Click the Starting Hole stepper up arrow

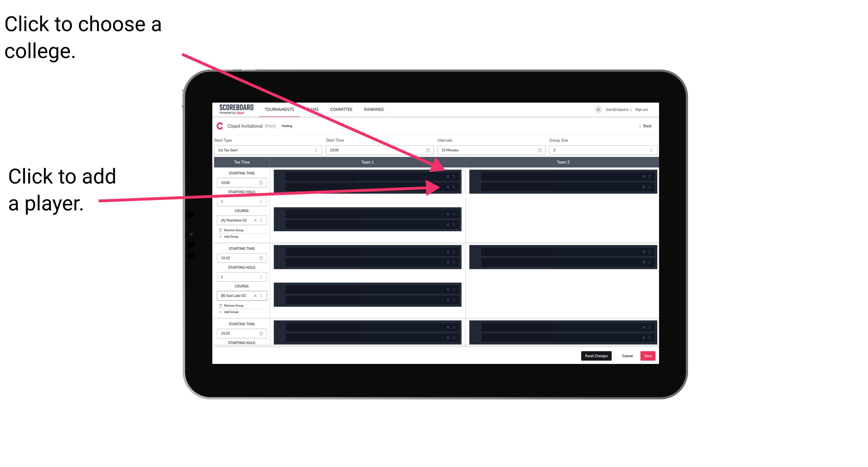(262, 199)
